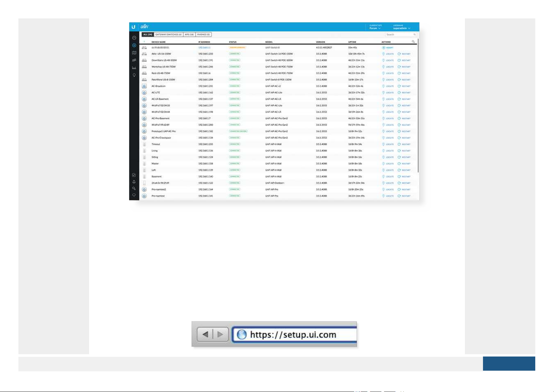Click the magnifier icon in the Search box
The image size is (554, 392).
click(415, 35)
